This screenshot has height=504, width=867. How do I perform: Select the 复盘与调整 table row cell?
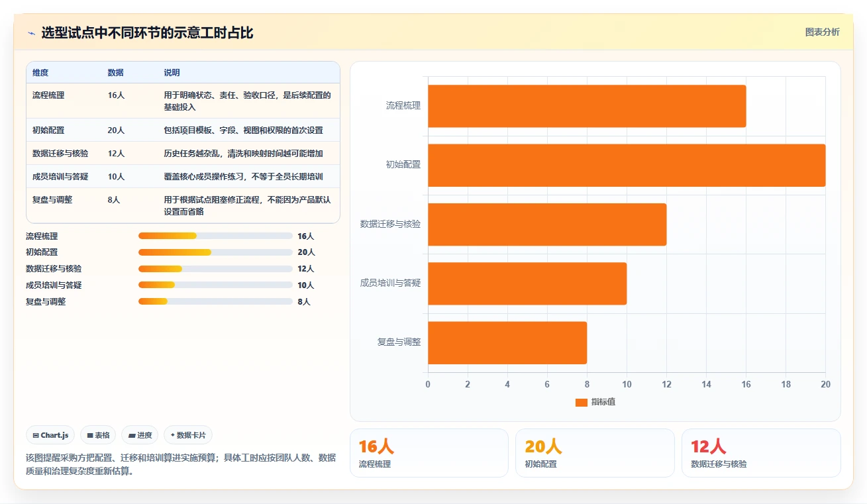[x=52, y=199]
